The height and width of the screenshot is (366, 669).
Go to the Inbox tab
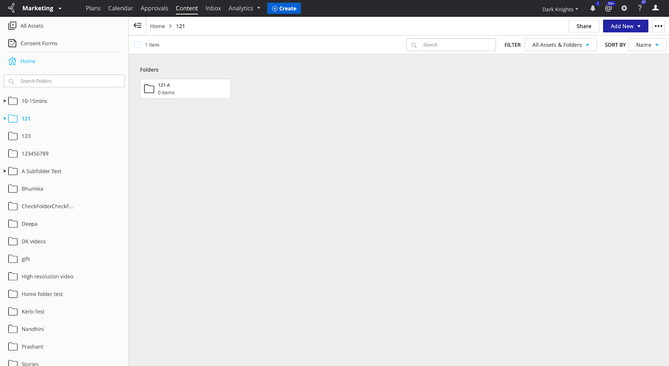click(213, 8)
